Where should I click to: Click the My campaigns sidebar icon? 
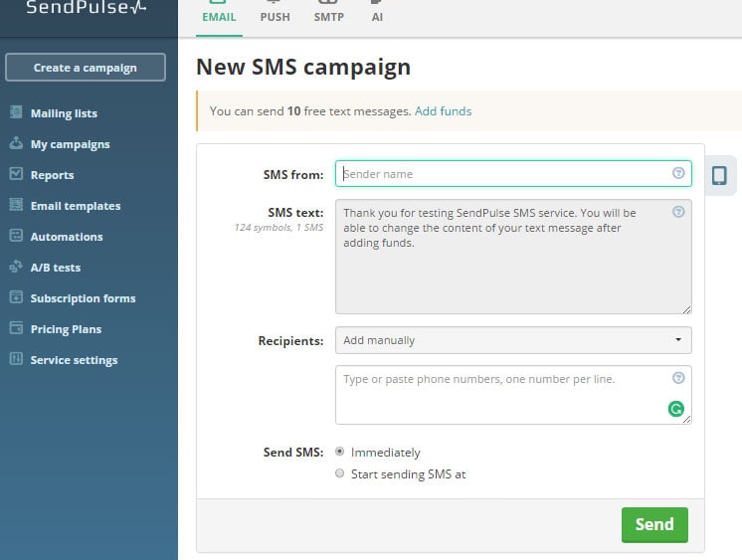[x=16, y=143]
